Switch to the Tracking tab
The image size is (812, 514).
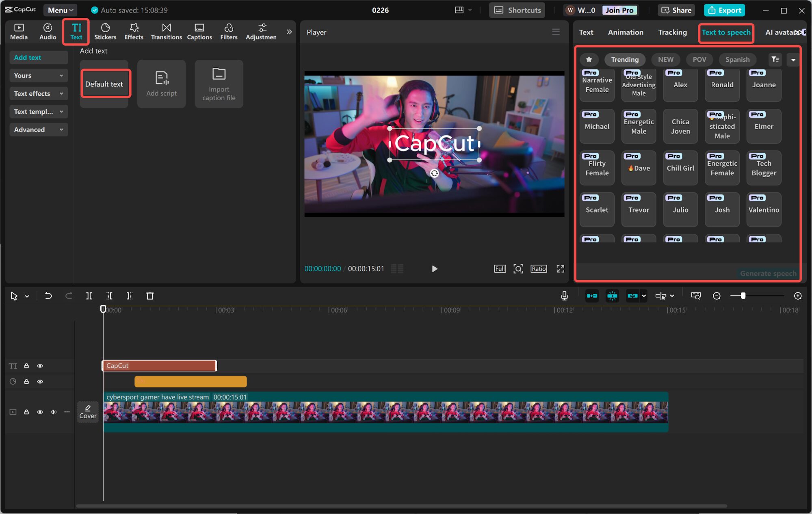coord(672,32)
